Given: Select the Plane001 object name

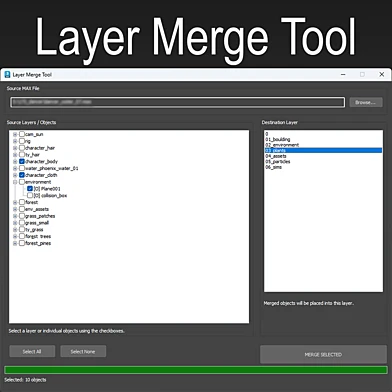Looking at the screenshot, I should [x=47, y=189].
